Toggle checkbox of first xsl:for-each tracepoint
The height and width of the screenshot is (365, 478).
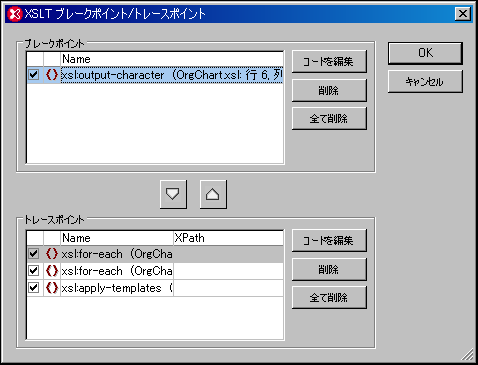tap(34, 254)
